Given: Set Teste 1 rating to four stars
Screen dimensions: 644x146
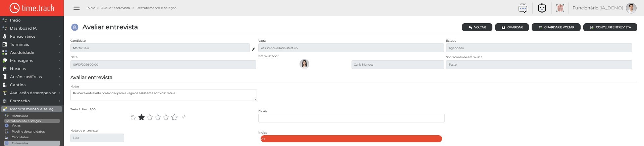Looking at the screenshot, I should coord(166,117).
